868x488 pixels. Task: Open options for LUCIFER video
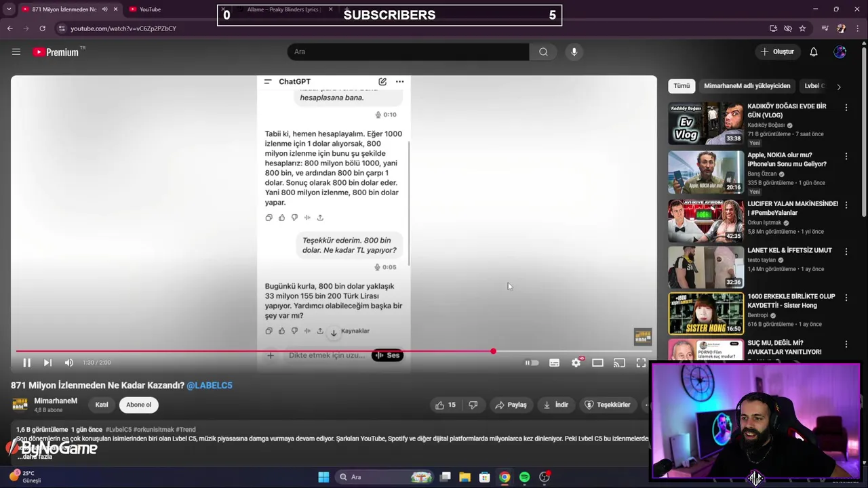[x=846, y=205]
